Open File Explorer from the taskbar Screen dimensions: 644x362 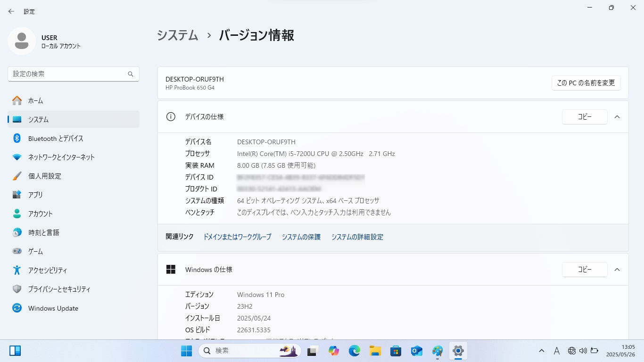point(375,351)
